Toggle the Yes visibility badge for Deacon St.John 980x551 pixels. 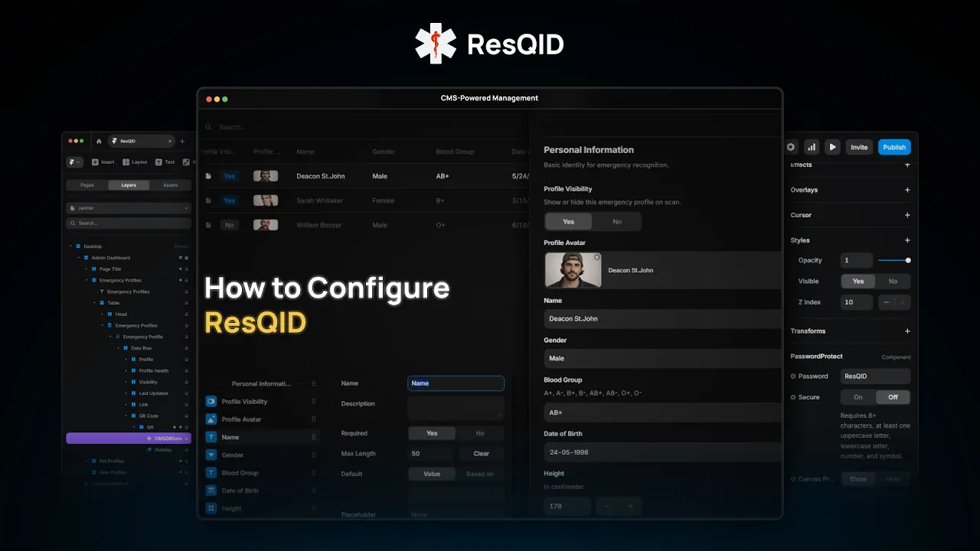[x=230, y=176]
